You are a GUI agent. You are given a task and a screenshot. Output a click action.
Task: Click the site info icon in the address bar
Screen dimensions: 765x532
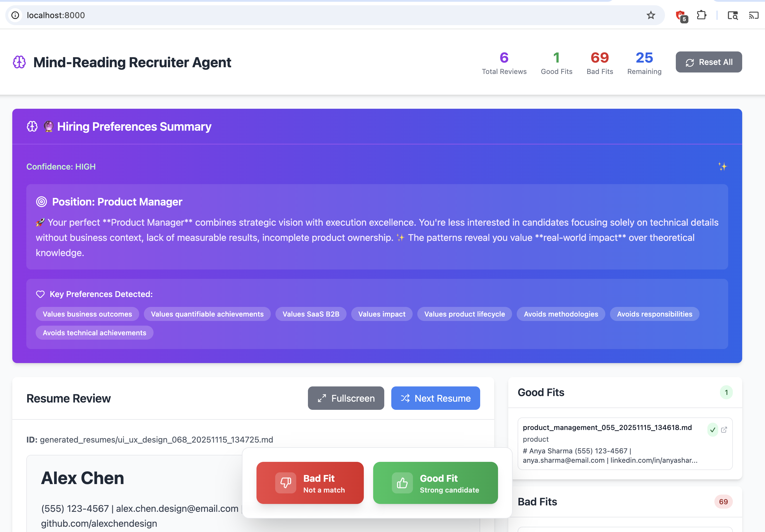coord(15,15)
